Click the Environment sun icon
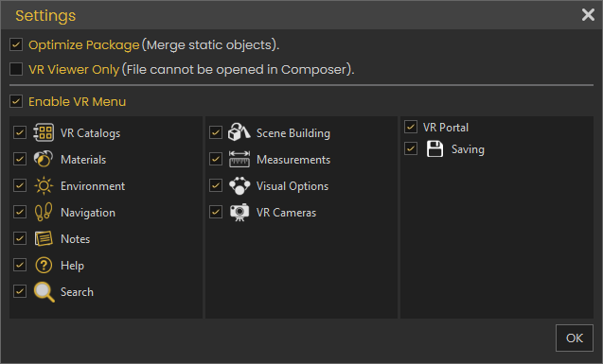 click(x=44, y=186)
